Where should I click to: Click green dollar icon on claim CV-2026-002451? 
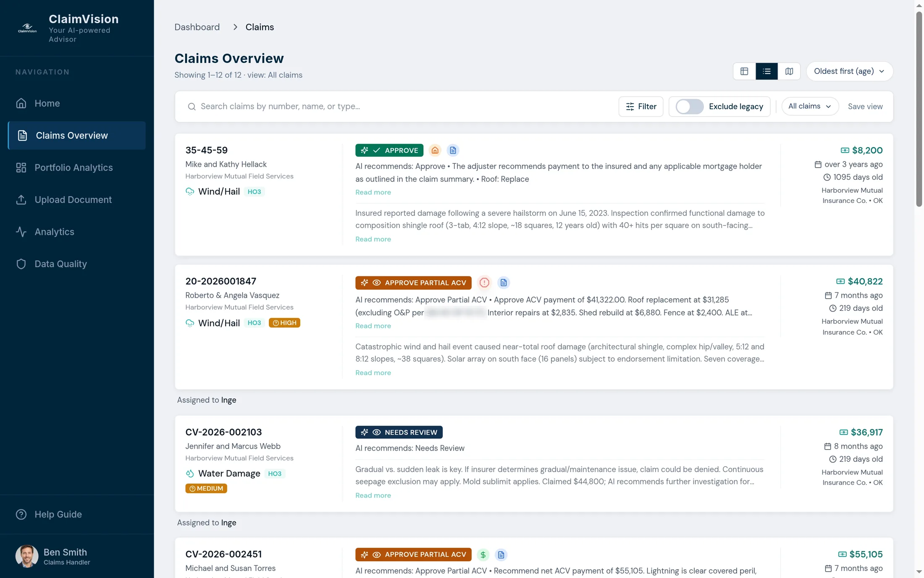483,555
